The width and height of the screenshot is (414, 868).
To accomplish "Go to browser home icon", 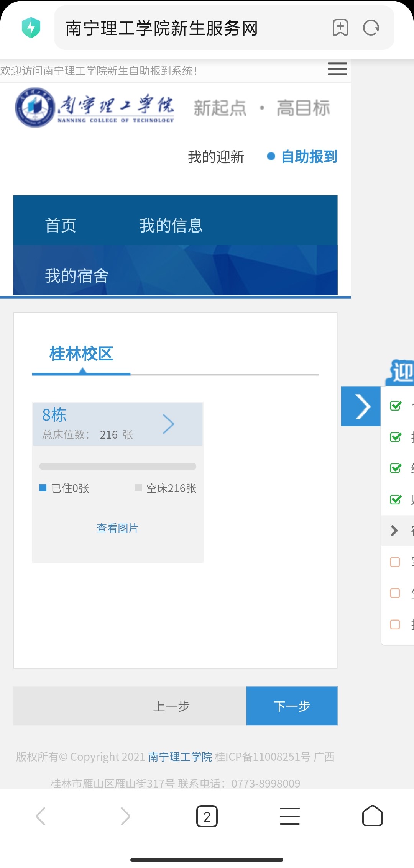I will (373, 816).
